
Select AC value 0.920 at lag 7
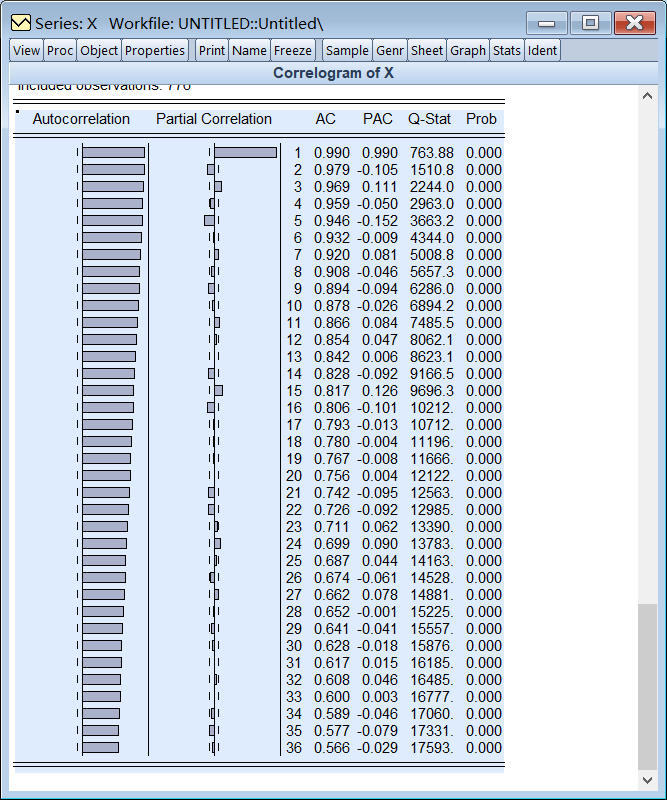click(x=332, y=255)
